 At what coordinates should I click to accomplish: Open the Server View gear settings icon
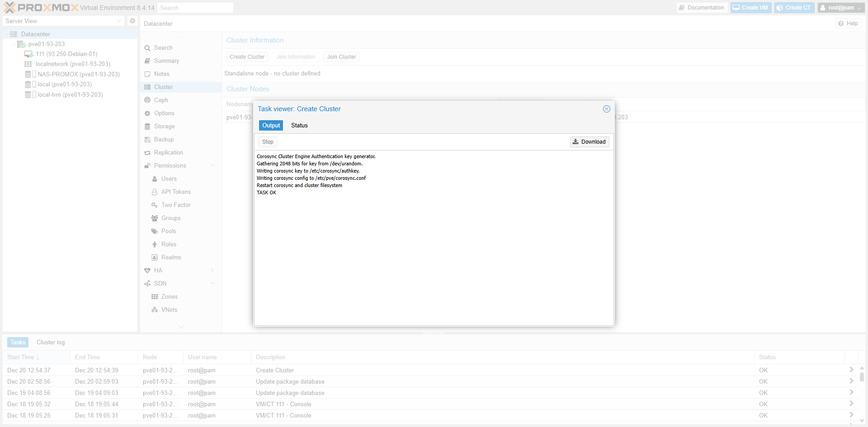coord(132,21)
